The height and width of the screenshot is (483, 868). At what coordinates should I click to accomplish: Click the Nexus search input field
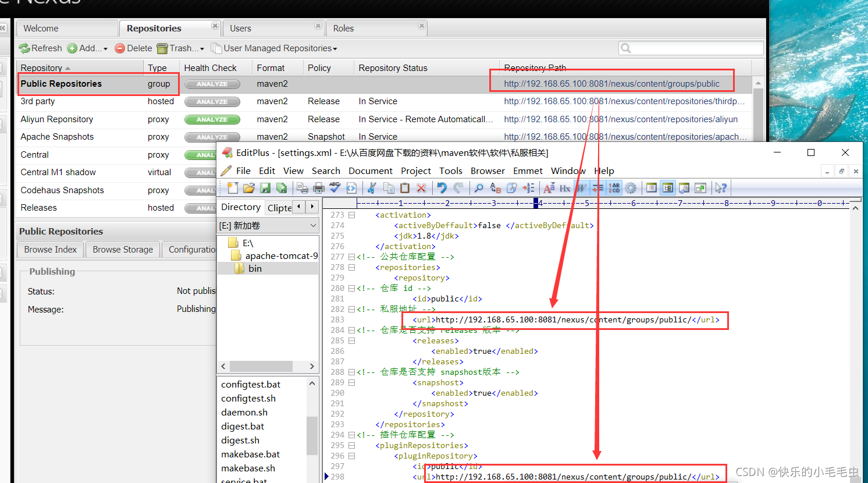691,48
